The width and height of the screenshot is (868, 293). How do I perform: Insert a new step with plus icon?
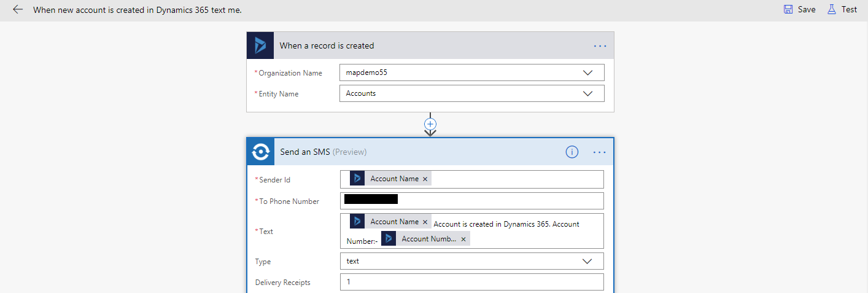pos(430,123)
